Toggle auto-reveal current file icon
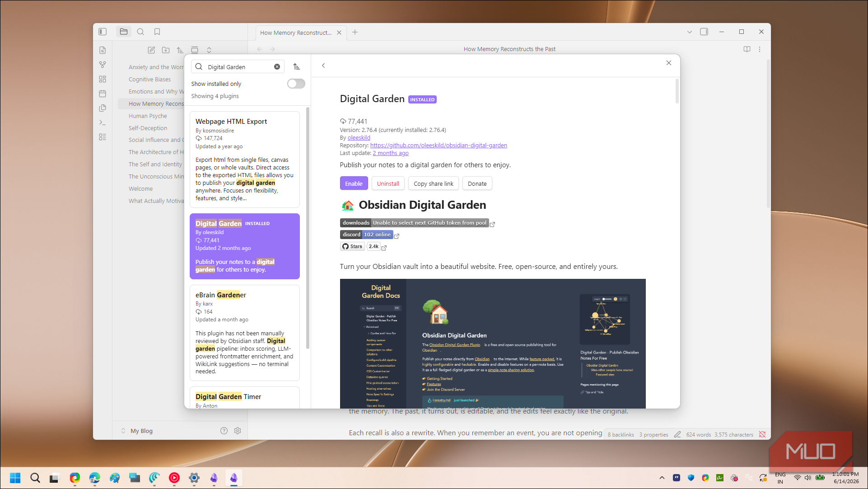Viewport: 868px width, 489px height. (x=195, y=50)
